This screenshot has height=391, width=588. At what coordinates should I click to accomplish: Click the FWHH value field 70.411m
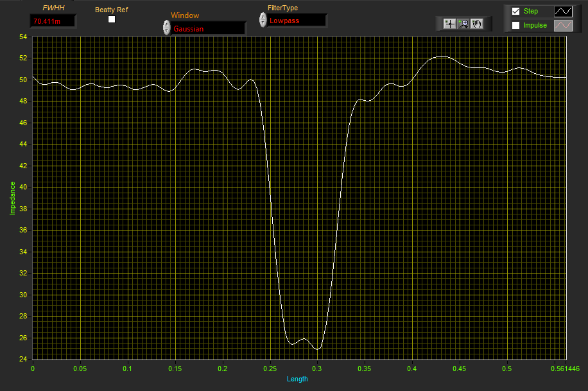53,21
